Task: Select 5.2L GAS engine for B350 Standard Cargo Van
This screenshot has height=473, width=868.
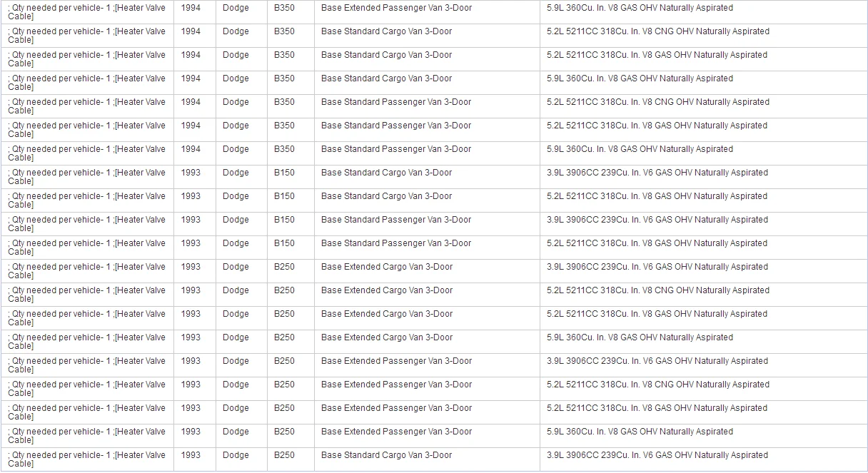Action: 657,55
